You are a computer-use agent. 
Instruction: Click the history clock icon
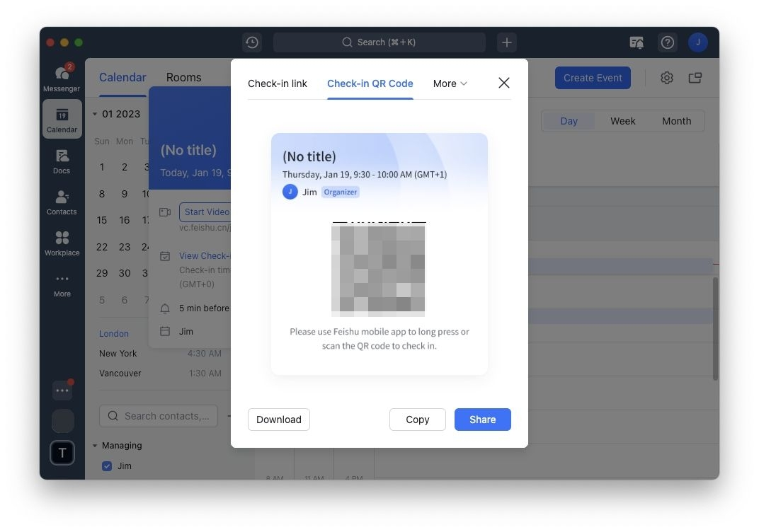[x=251, y=42]
